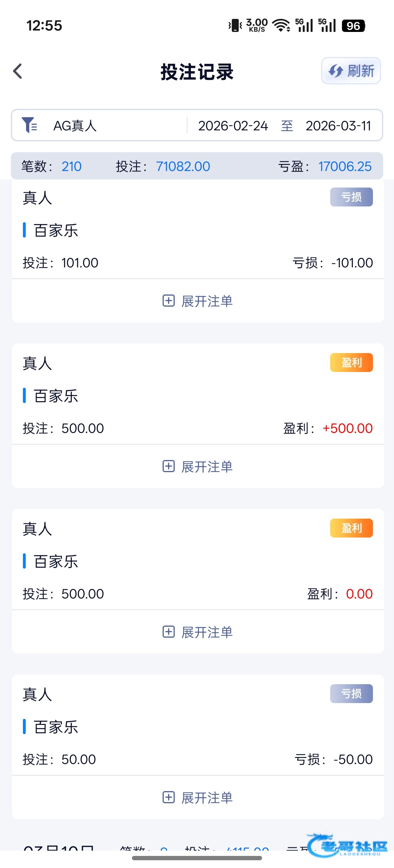Viewport: 394px width, 868px height.
Task: Tap the filter funnel icon
Action: [29, 125]
